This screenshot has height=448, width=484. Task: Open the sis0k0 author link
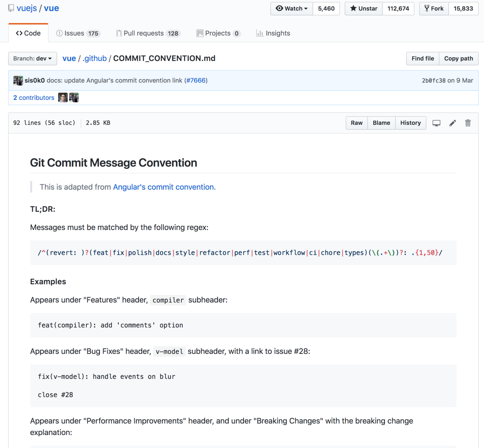[x=35, y=80]
